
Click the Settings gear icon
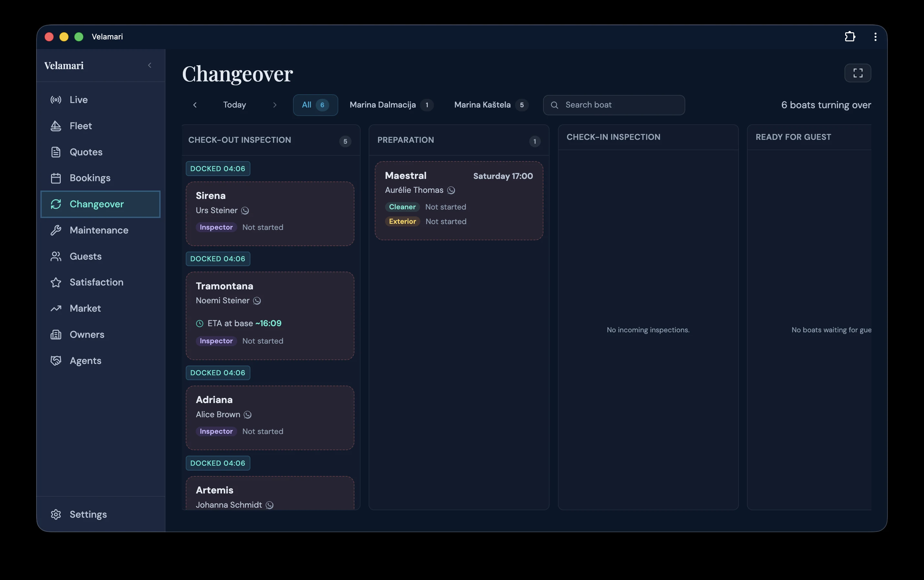(x=56, y=514)
